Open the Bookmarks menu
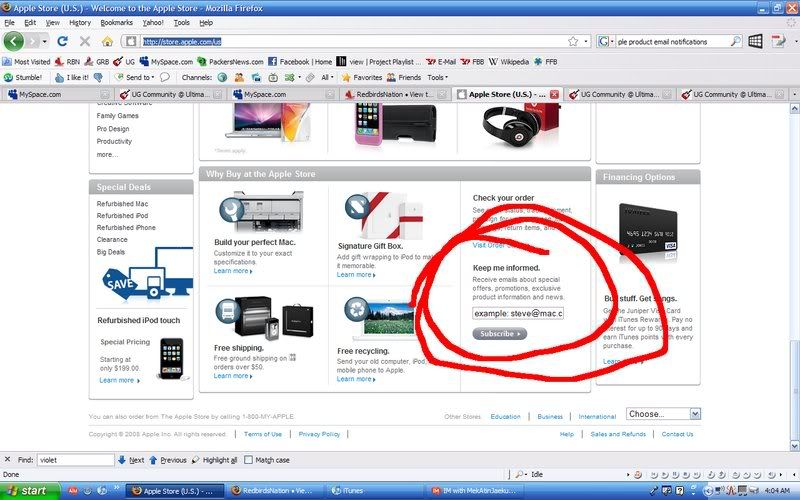Screen dimensions: 800x500 pos(117,22)
